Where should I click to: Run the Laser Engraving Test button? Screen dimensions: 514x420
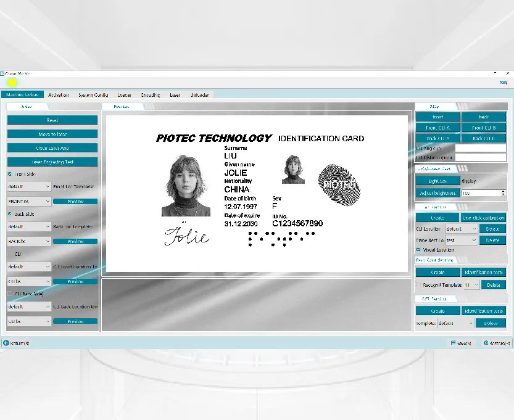[x=52, y=162]
